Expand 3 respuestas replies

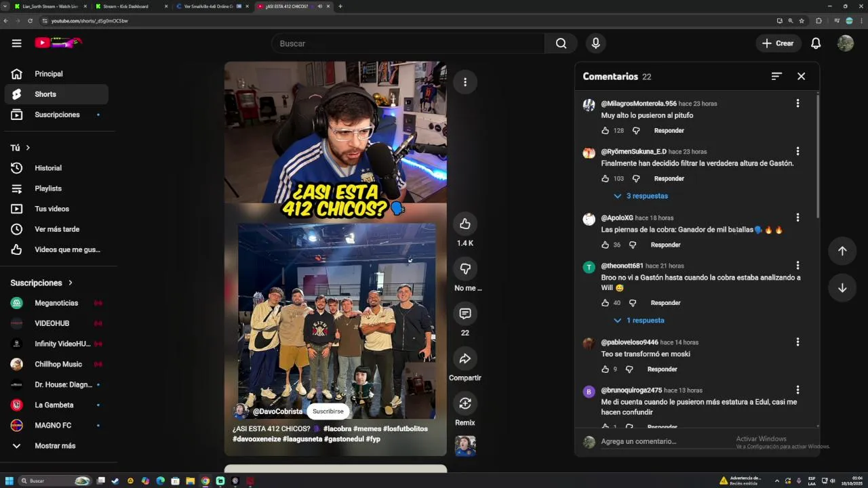[641, 196]
